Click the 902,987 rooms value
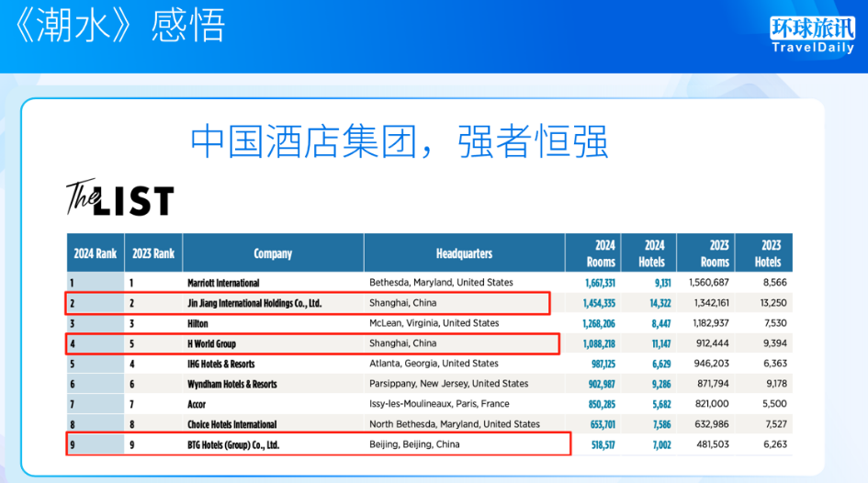 point(602,384)
